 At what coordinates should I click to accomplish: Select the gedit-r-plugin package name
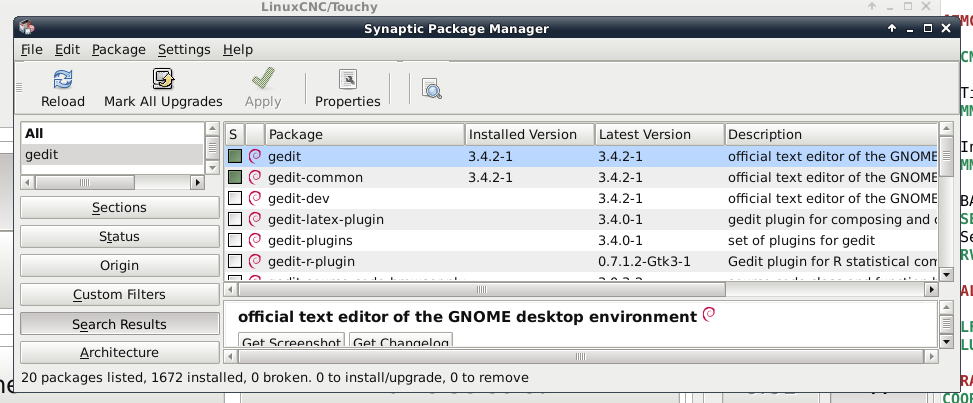point(312,261)
